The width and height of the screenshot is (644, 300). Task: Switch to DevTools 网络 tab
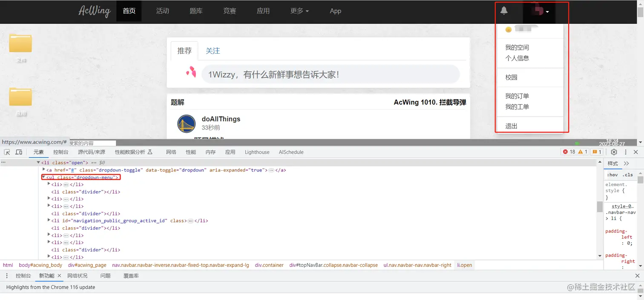171,152
